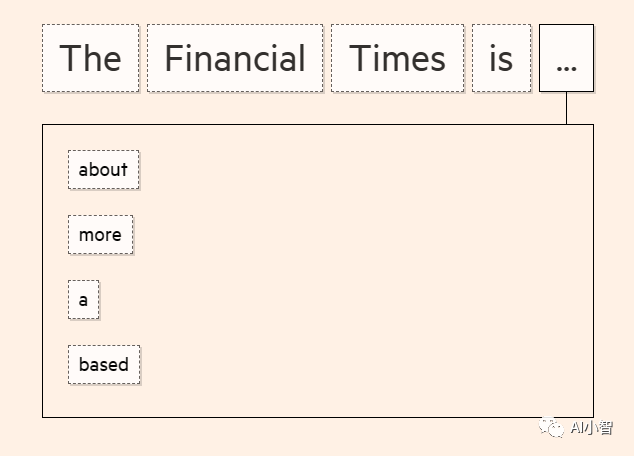634x456 pixels.
Task: Select the single-letter "a" candidate
Action: coord(84,299)
